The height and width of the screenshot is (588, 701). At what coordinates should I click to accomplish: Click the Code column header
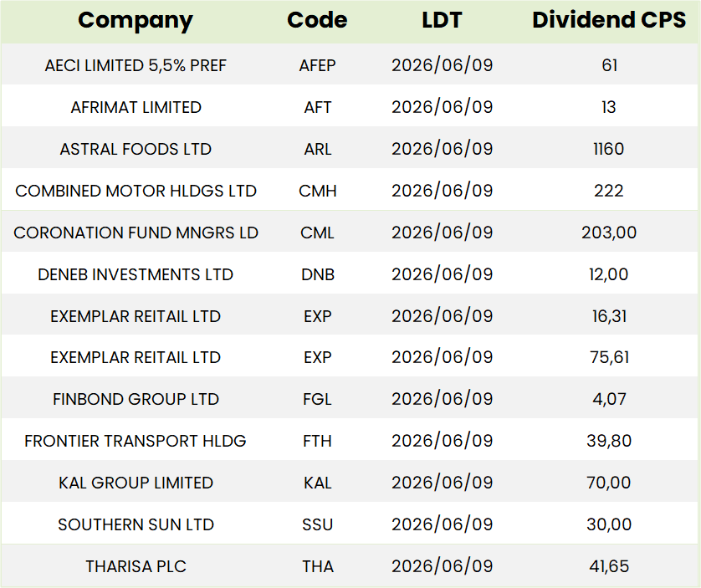click(x=317, y=20)
